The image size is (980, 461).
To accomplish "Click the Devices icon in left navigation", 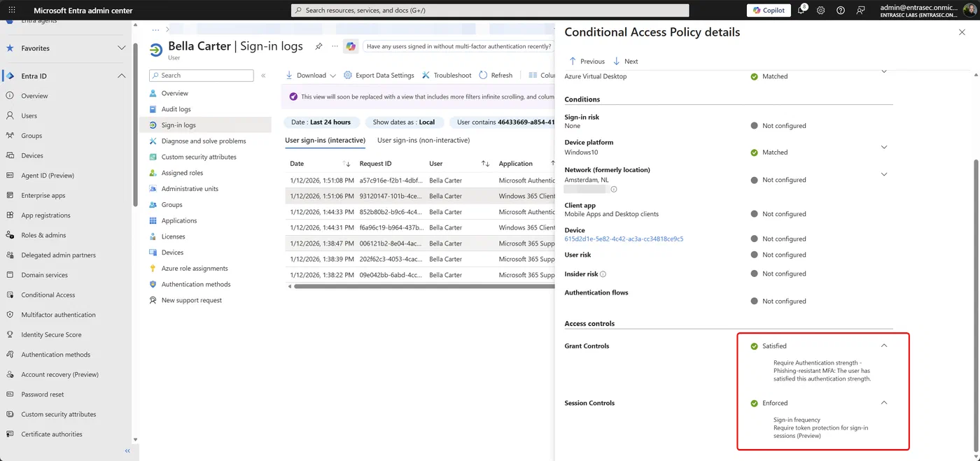I will click(x=10, y=155).
